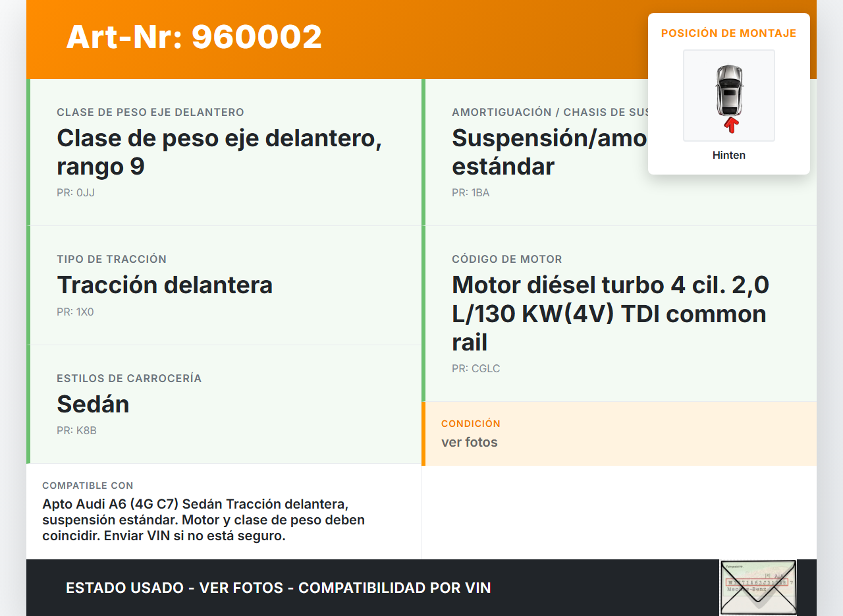Click the PR: CGLC engine code

point(476,369)
